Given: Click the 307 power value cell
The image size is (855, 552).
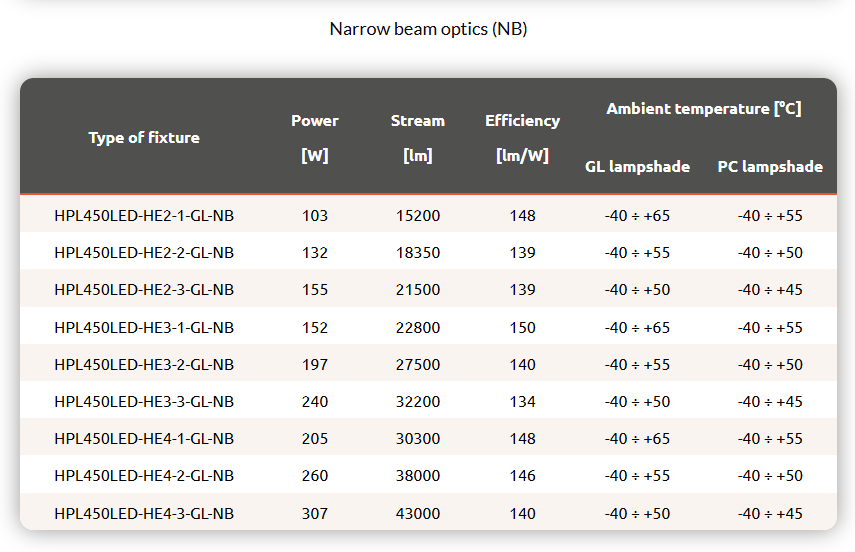Looking at the screenshot, I should tap(315, 514).
